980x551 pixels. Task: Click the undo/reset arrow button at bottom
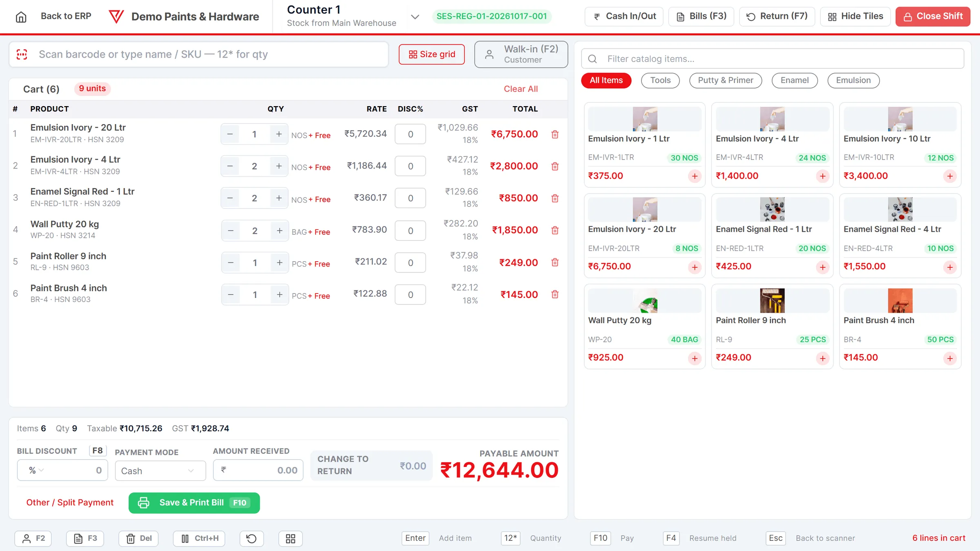pos(252,538)
